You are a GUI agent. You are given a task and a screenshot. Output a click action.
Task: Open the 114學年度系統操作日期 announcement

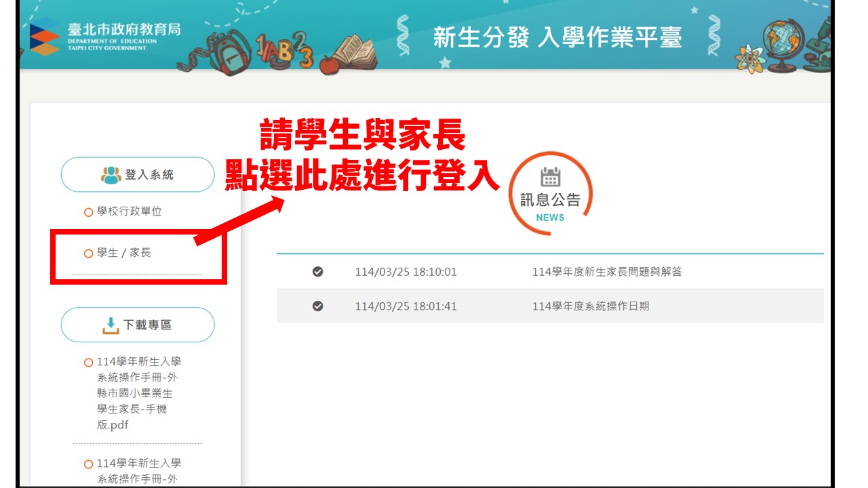[591, 306]
